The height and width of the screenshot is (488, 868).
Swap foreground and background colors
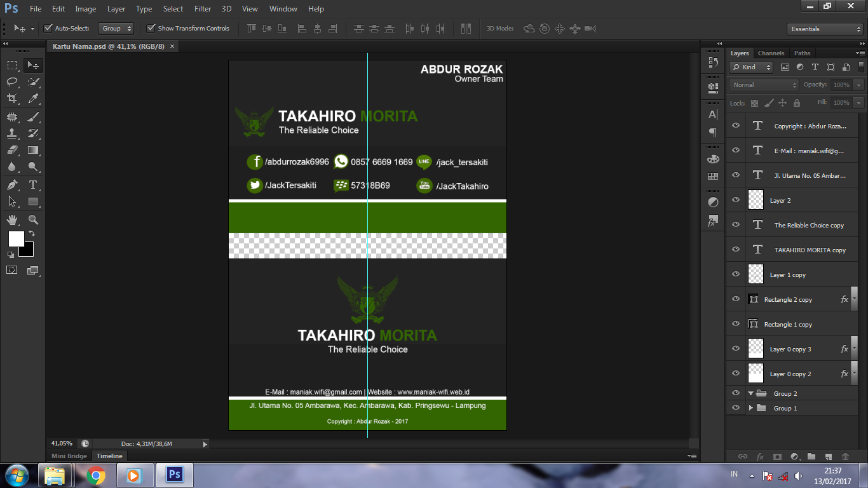pyautogui.click(x=31, y=234)
